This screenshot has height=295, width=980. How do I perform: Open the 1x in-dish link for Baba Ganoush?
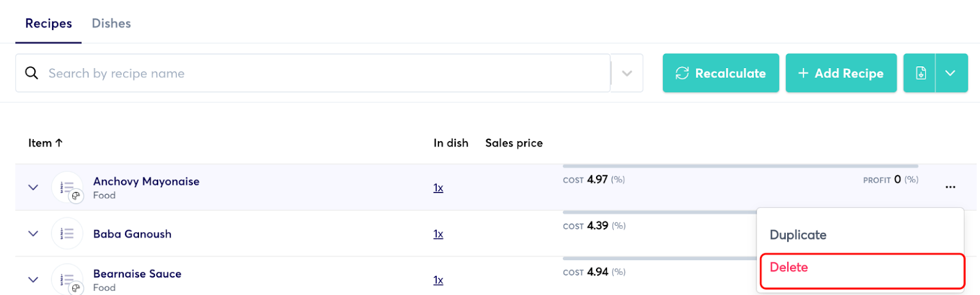[438, 234]
